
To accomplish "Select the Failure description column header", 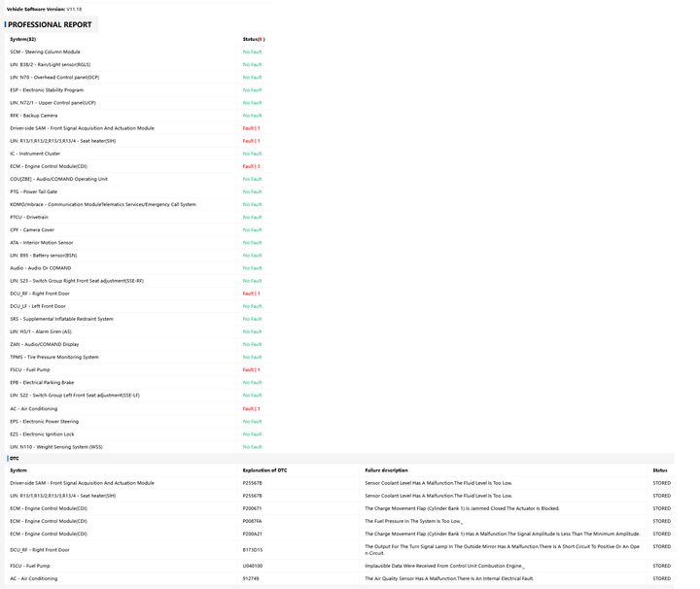I will pyautogui.click(x=386, y=470).
